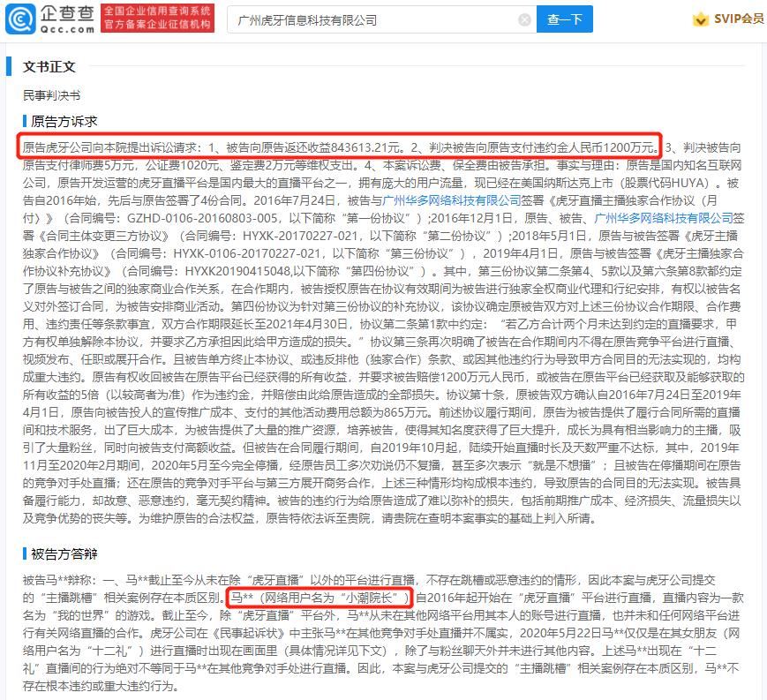Click the 文书正文 section heading
The height and width of the screenshot is (700, 767).
[49, 66]
